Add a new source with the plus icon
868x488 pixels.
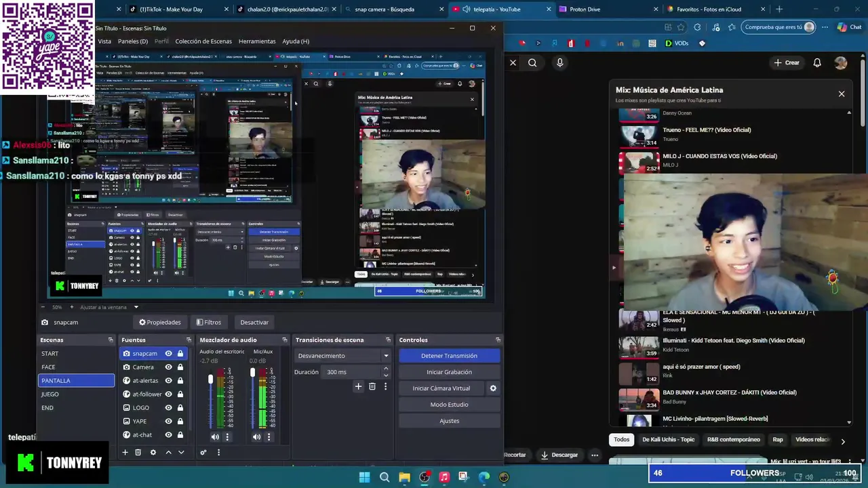125,452
